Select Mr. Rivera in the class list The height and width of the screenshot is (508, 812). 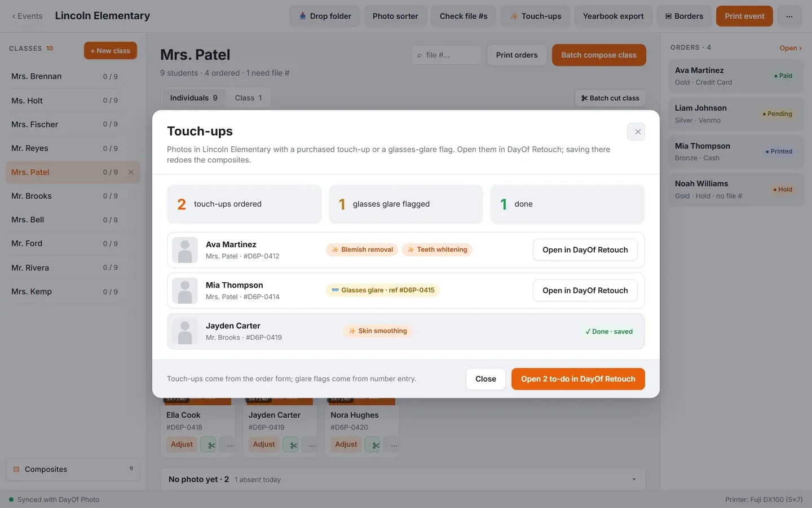click(73, 268)
